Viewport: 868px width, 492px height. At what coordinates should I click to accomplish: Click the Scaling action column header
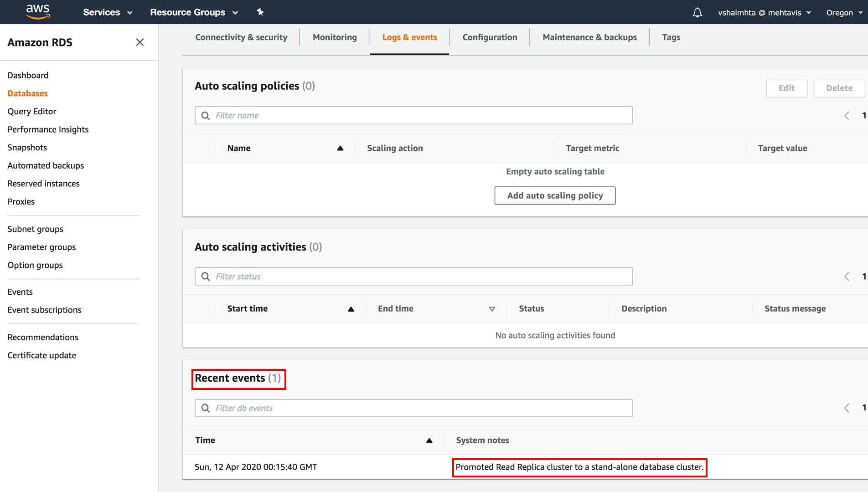(x=395, y=148)
